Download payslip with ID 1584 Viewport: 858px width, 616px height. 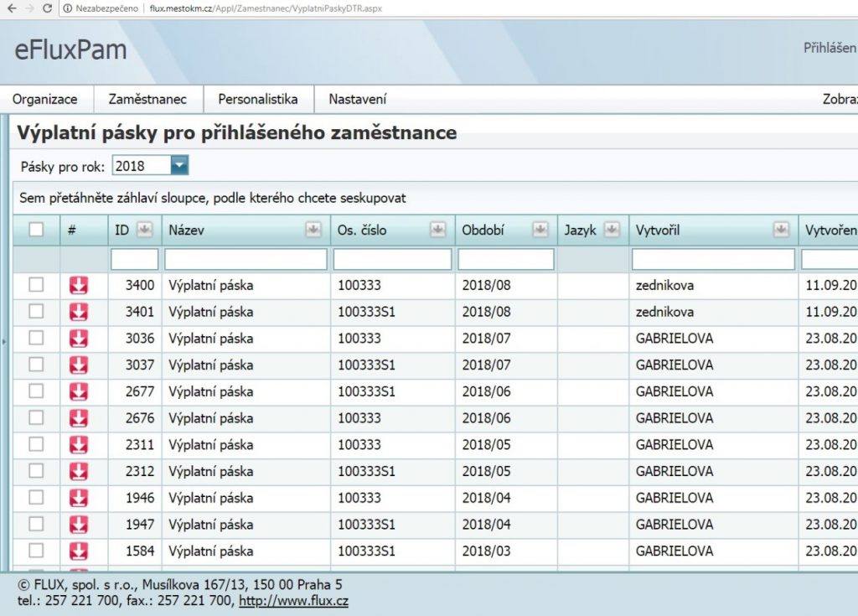(78, 551)
